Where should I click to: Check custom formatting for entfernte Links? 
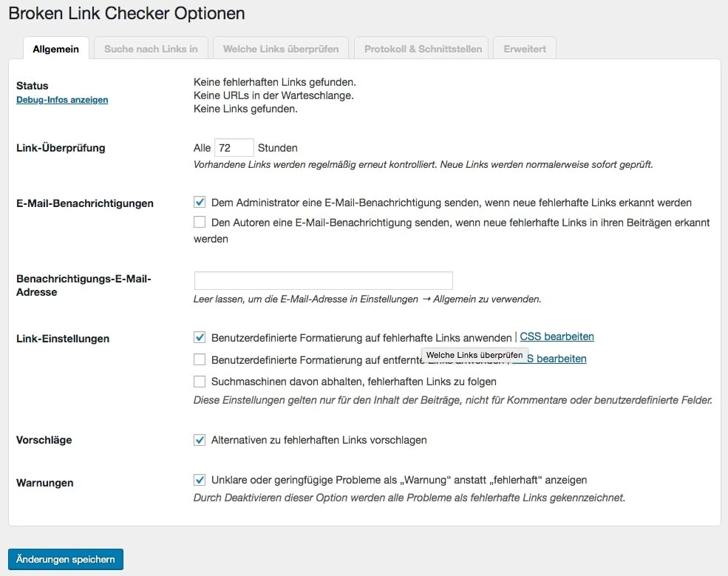pyautogui.click(x=200, y=359)
